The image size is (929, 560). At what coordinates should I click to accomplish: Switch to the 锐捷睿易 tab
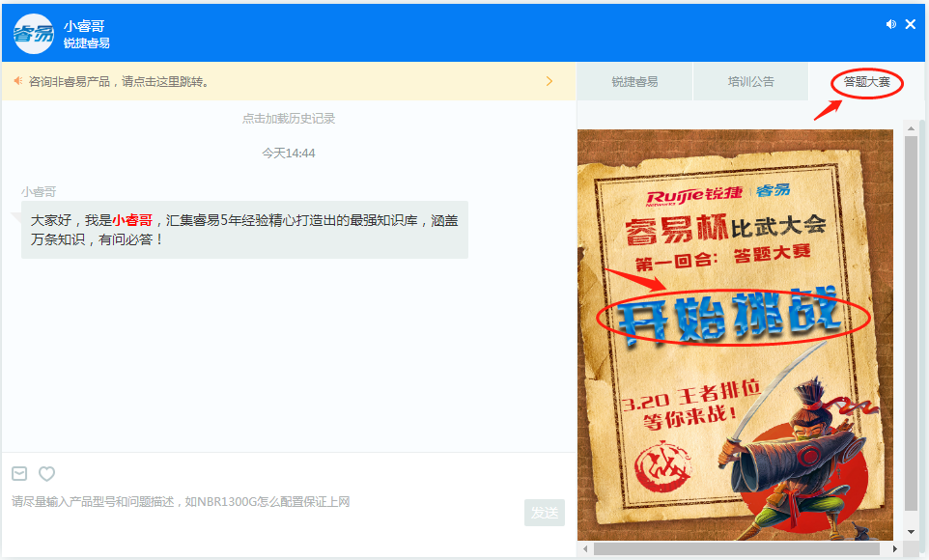click(x=634, y=82)
